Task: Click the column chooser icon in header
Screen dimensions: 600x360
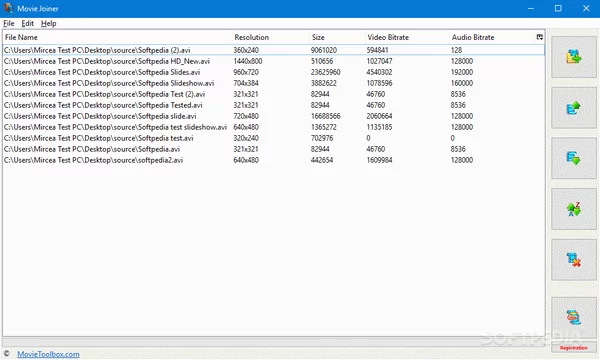Action: 540,37
